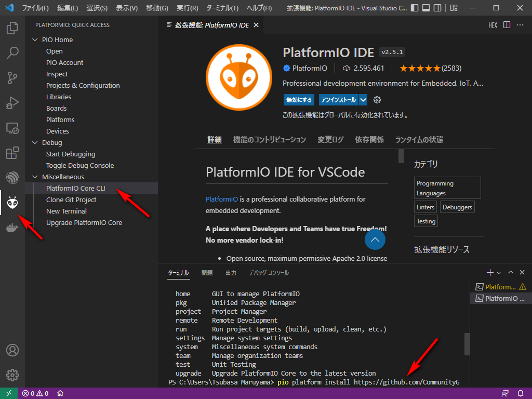Select first Platform terminal with warning

tap(501, 287)
